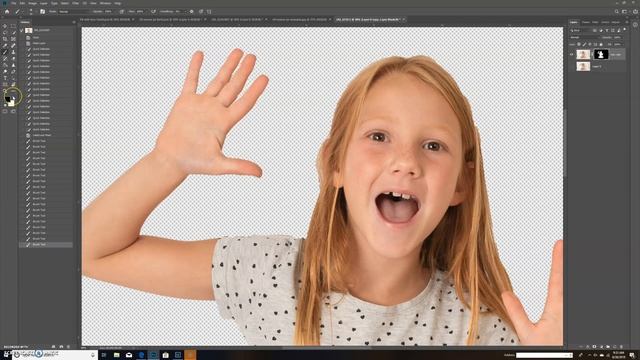Click the share icon at top right
640x360 pixels.
click(635, 11)
